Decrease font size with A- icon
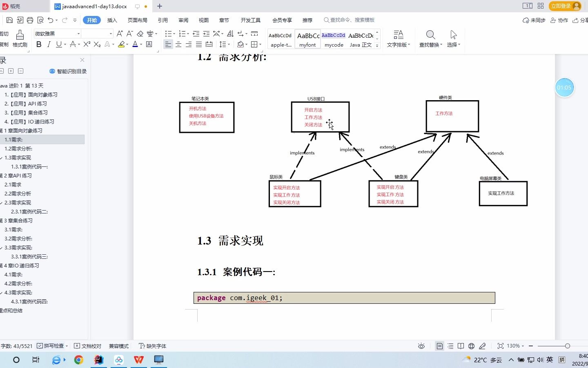The height and width of the screenshot is (368, 588). pos(130,34)
